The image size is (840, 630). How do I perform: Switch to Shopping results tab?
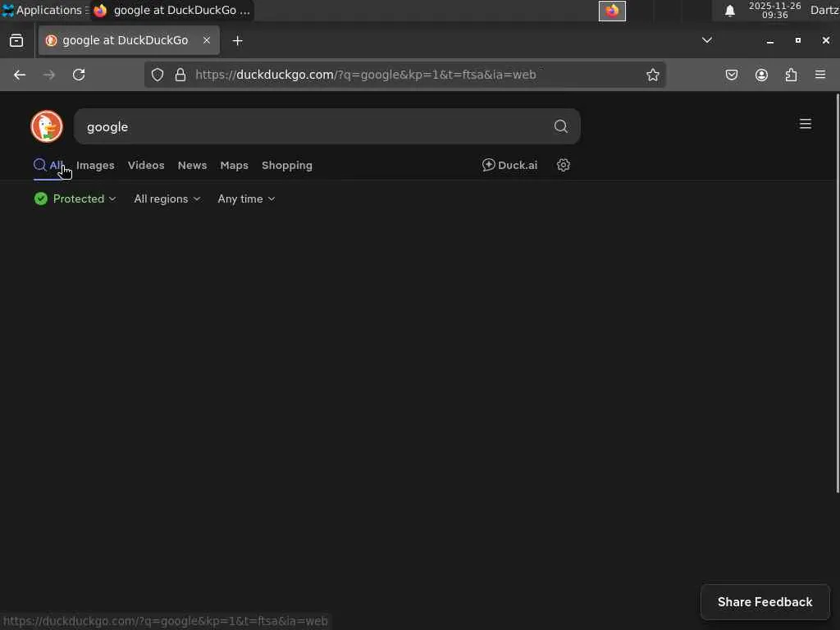pos(286,166)
